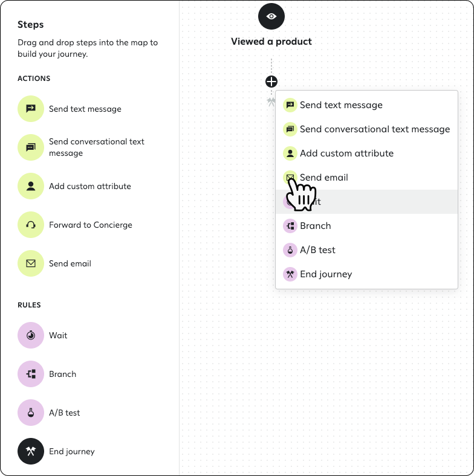Select the Wait timer icon under Rules
This screenshot has height=476, width=474.
coord(31,335)
